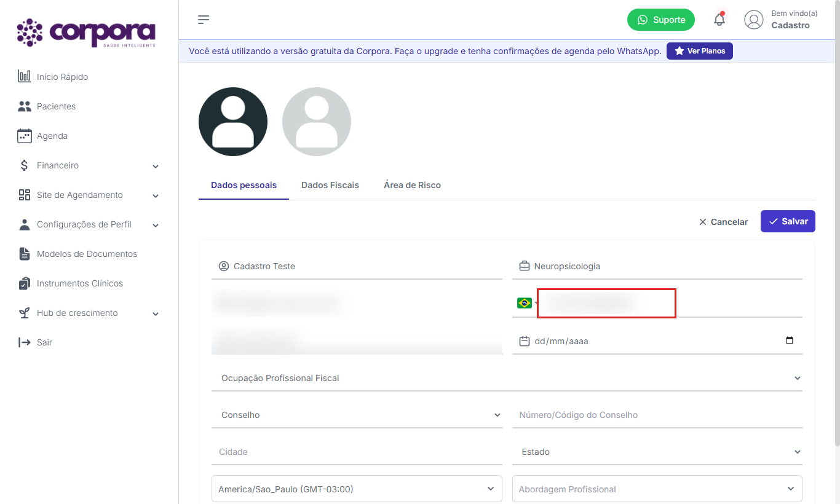Click the Brazil flag country selector

(x=525, y=303)
